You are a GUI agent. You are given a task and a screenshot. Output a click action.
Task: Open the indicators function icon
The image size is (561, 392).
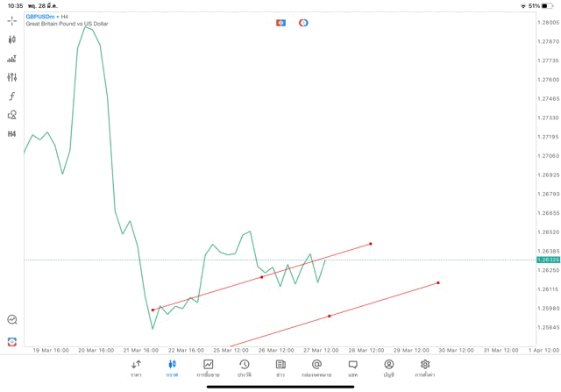pyautogui.click(x=12, y=96)
